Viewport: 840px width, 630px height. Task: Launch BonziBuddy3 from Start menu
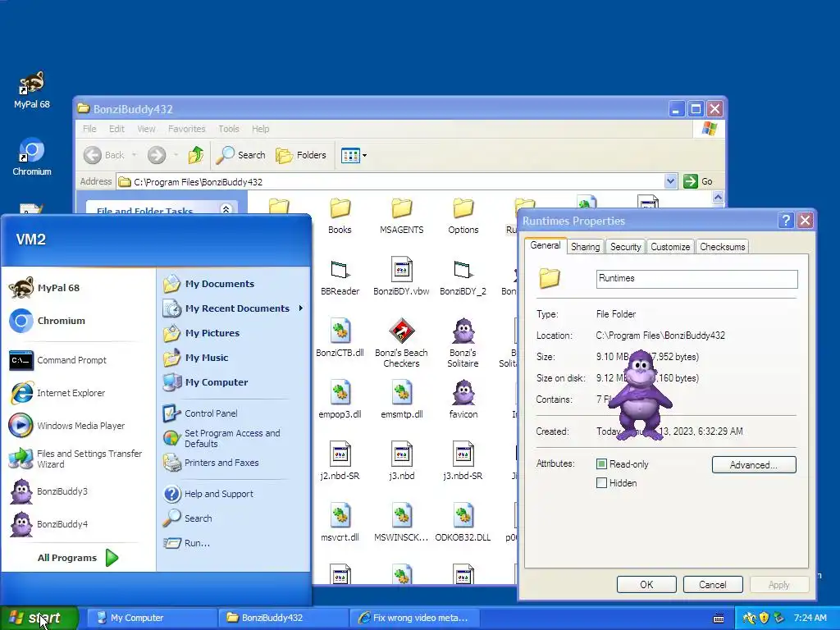48,491
